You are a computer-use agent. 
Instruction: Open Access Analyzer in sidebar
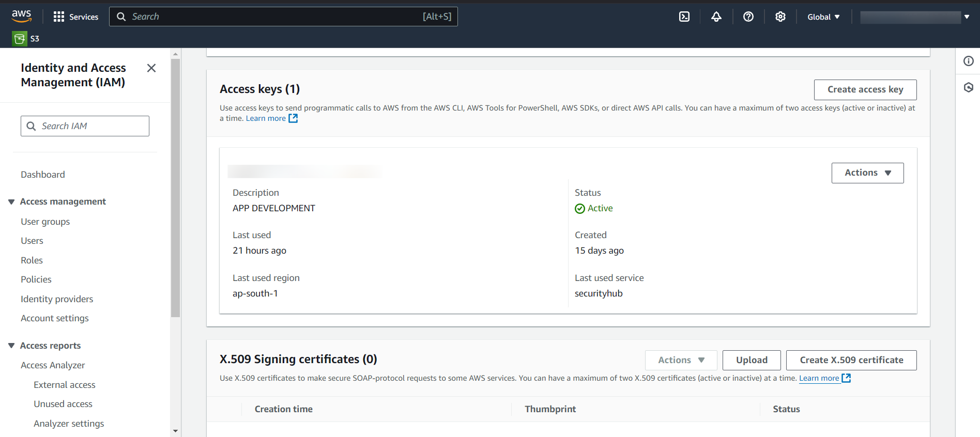tap(53, 365)
